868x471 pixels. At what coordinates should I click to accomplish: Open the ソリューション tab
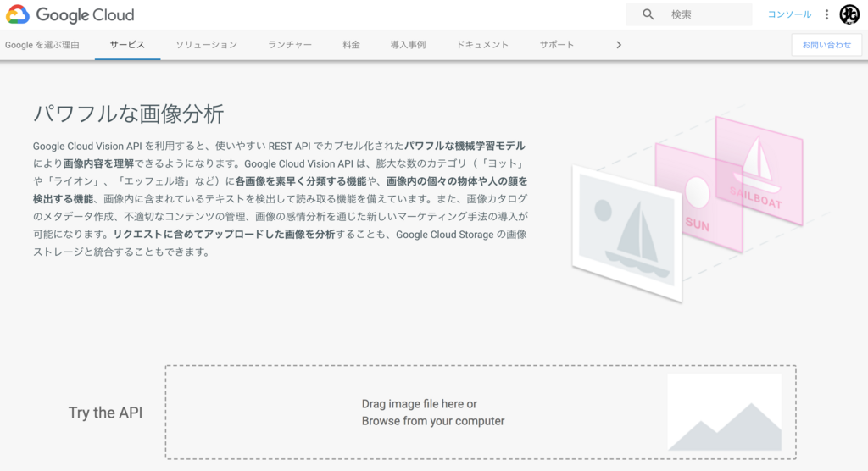[207, 45]
